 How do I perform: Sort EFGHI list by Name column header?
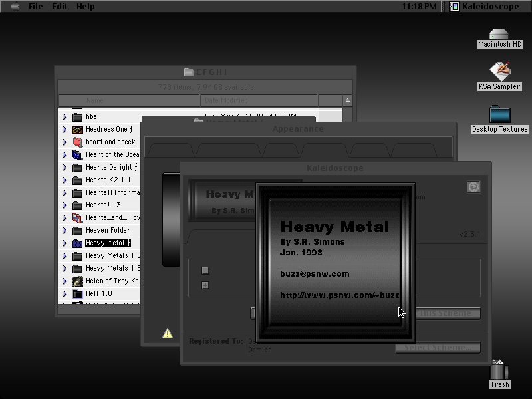pyautogui.click(x=129, y=101)
